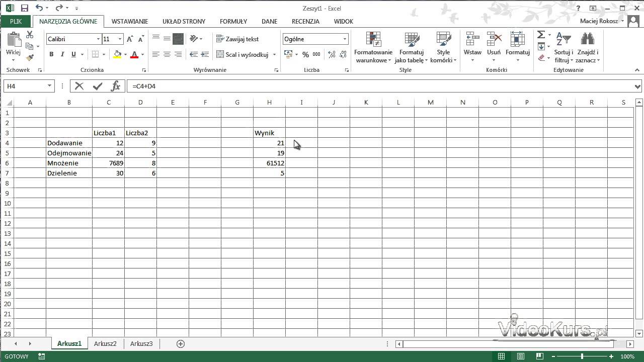Click the Insert Function fx icon
644x362 pixels.
coord(116,86)
